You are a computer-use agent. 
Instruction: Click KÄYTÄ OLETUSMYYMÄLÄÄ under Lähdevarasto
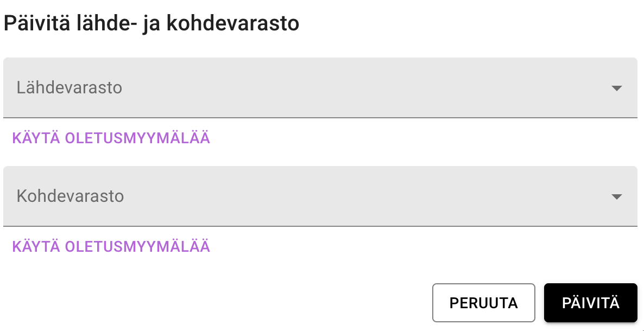point(111,138)
